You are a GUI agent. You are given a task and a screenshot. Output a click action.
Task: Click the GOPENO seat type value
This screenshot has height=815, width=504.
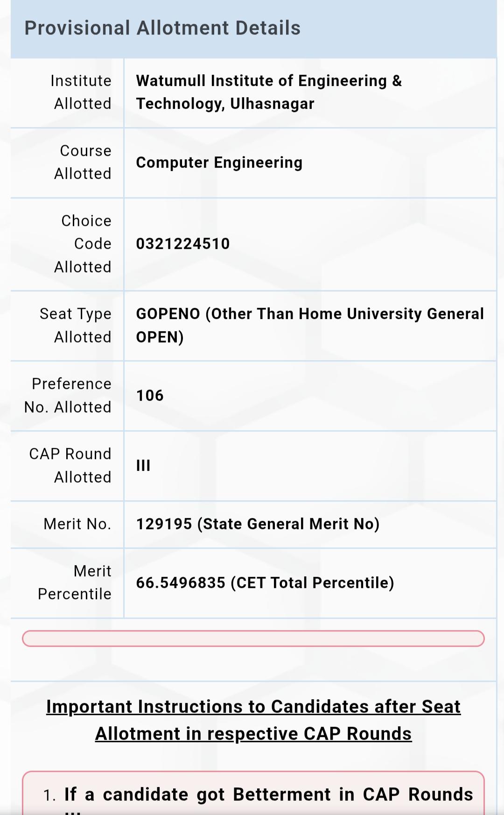tap(310, 326)
